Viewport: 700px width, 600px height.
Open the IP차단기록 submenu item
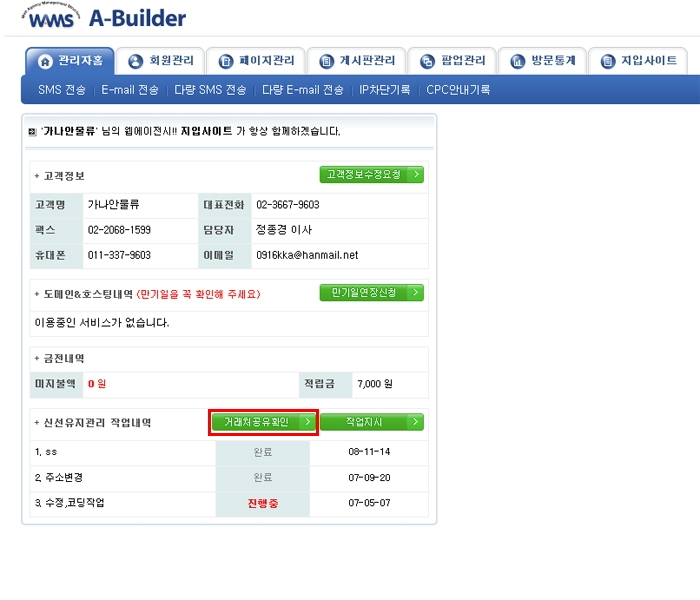[x=385, y=90]
